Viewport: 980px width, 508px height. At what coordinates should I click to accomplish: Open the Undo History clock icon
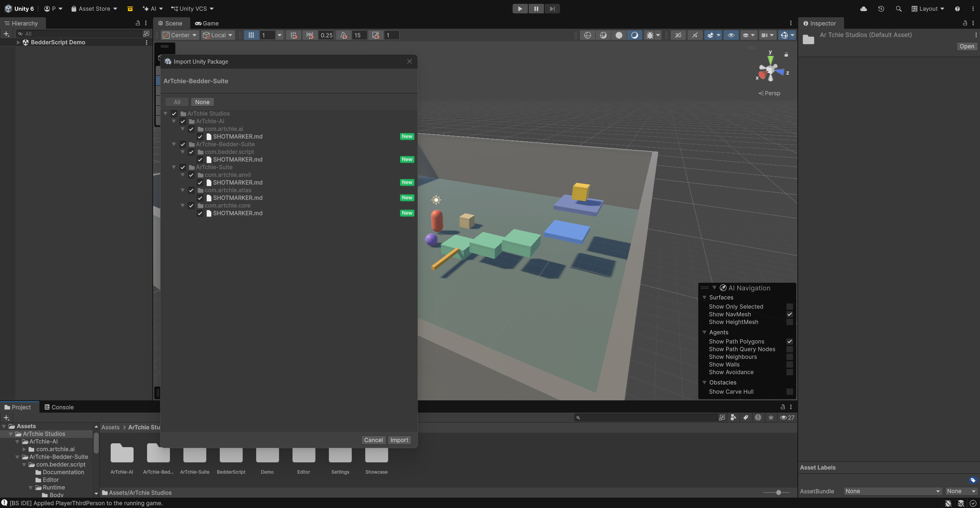881,8
